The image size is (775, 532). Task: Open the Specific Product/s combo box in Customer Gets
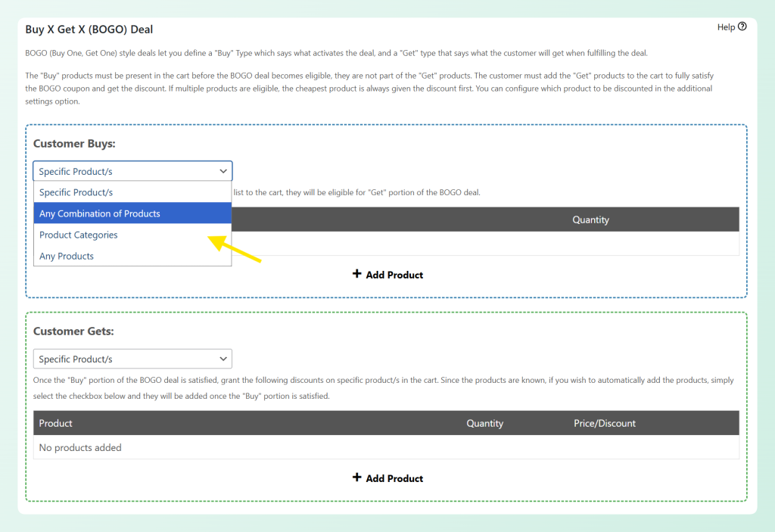coord(132,358)
